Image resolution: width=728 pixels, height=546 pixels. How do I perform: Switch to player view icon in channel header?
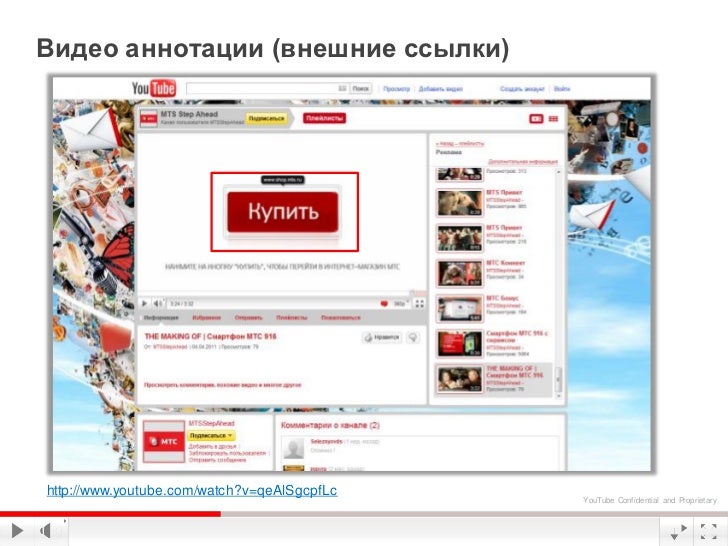point(536,119)
